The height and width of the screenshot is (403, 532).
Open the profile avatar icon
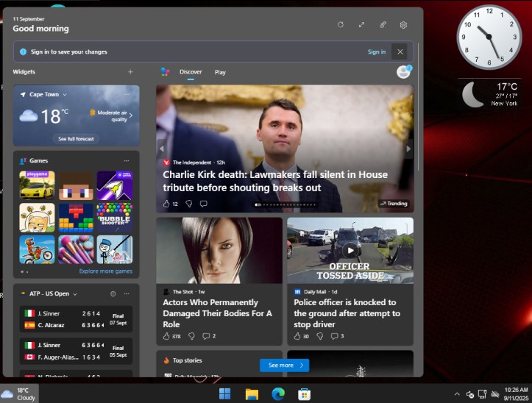coord(403,71)
